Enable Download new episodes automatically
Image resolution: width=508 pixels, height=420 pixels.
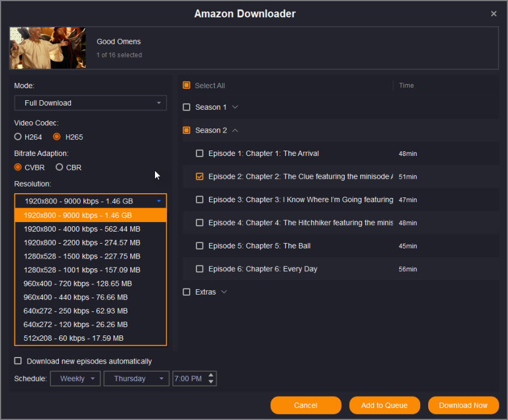pyautogui.click(x=18, y=361)
